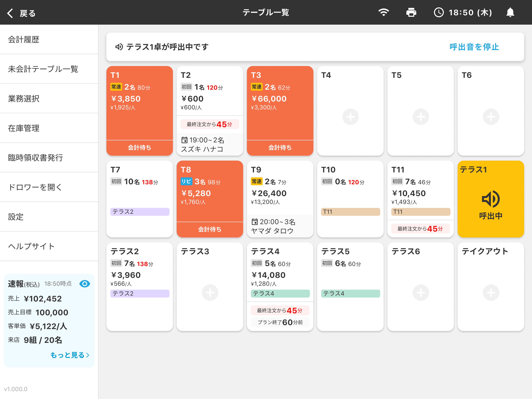
Task: Click the purple テラス2 tag on T7
Action: point(140,212)
